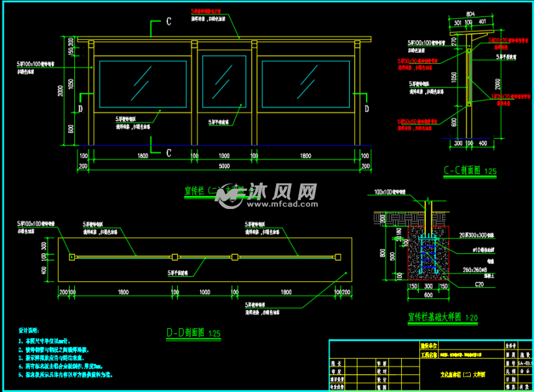The height and width of the screenshot is (392, 534).
Task: Click the 1000 center span dimension in elevation
Action: pyautogui.click(x=223, y=156)
